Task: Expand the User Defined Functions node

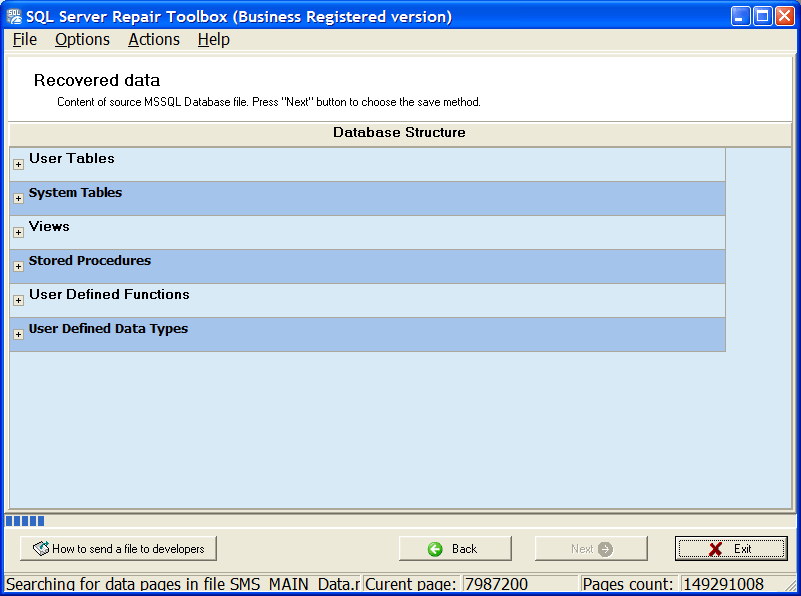Action: [x=18, y=300]
